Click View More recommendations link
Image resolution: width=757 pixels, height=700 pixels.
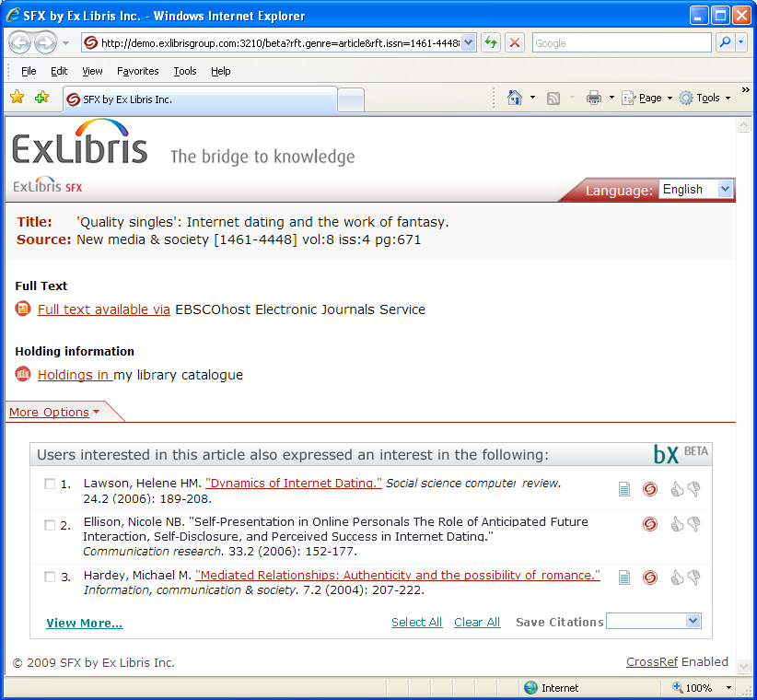point(85,624)
